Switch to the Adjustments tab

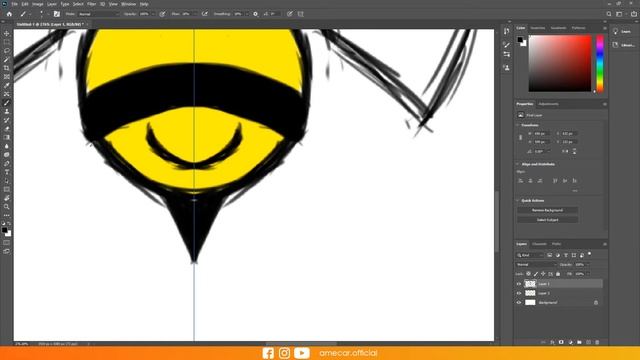pyautogui.click(x=548, y=104)
